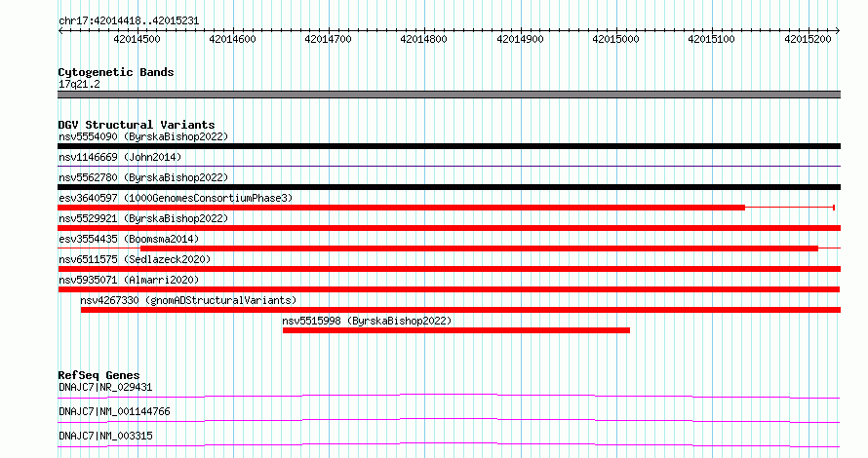Image resolution: width=868 pixels, height=458 pixels.
Task: Click ruler position label 42015200
Action: click(808, 39)
